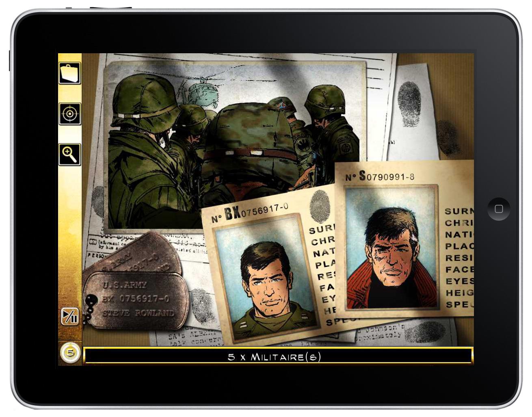Tap the fingerprint on the top-right paper slip
The width and height of the screenshot is (532, 417).
(x=409, y=103)
